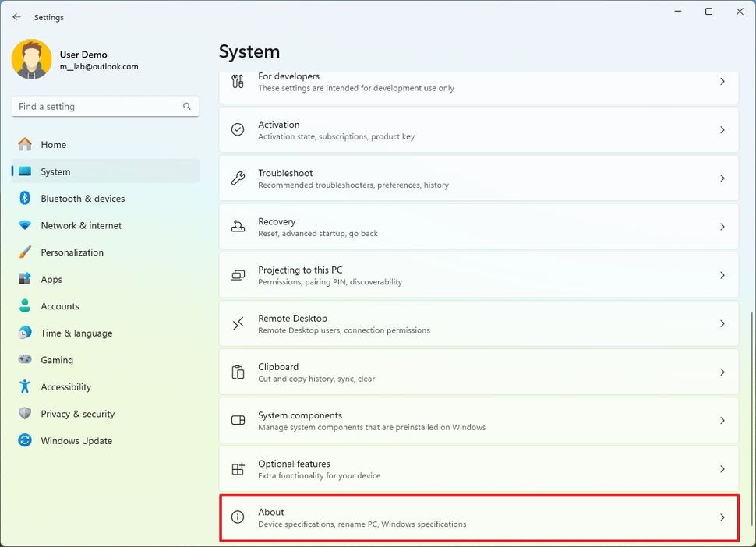Expand the About chevron arrow
The width and height of the screenshot is (756, 547).
tap(722, 517)
